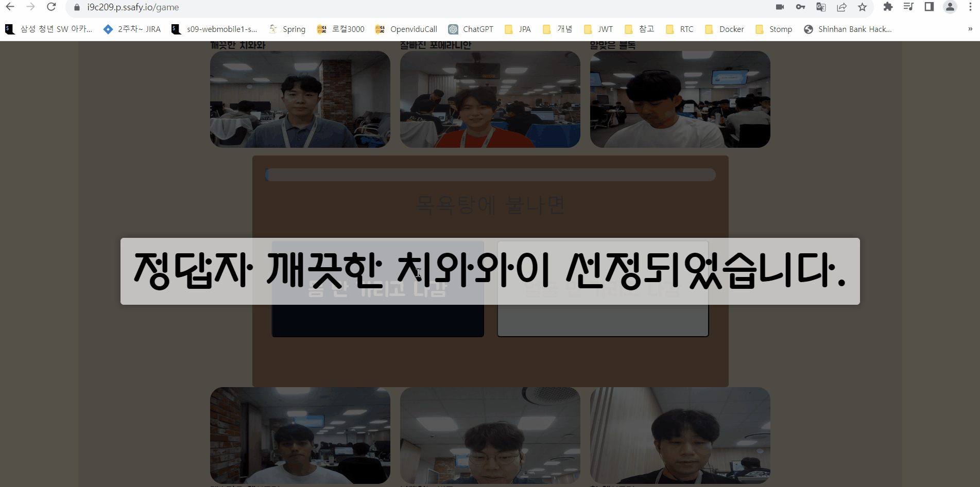Viewport: 980px width, 487px height.
Task: Open the Docker bookmarks folder
Action: coord(724,29)
